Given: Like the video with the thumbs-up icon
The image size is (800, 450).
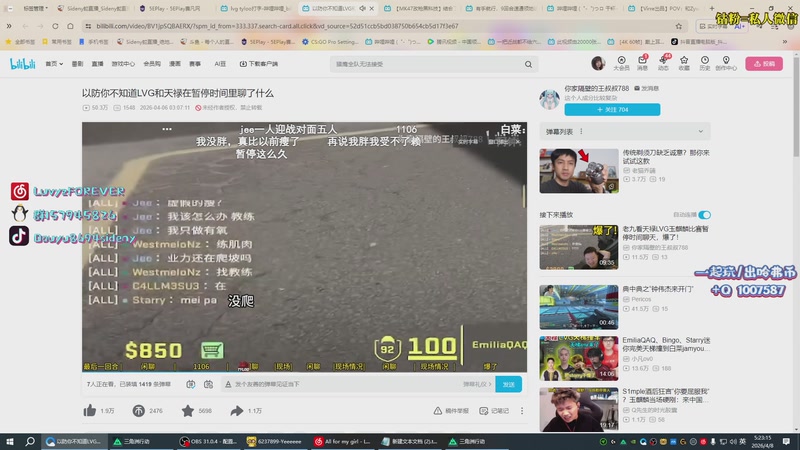Looking at the screenshot, I should click(90, 410).
